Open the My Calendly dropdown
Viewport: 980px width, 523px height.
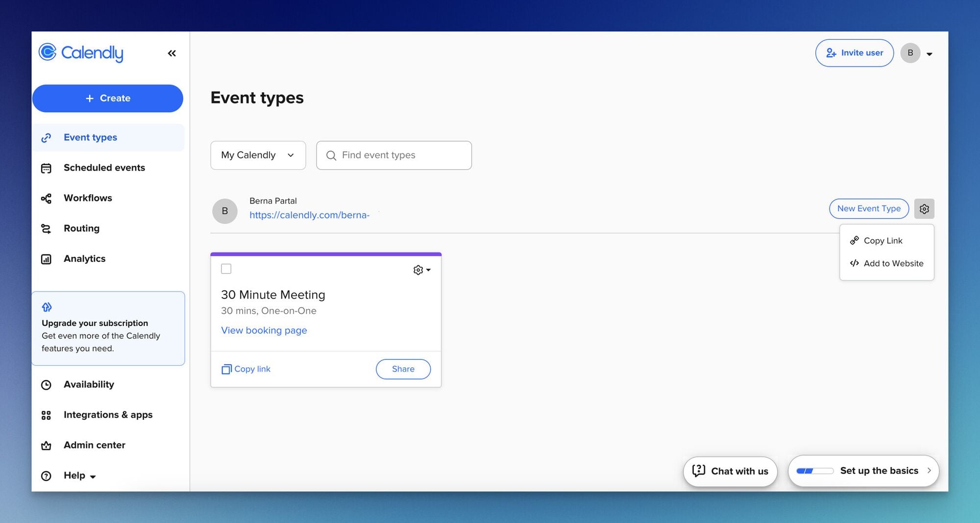coord(258,155)
